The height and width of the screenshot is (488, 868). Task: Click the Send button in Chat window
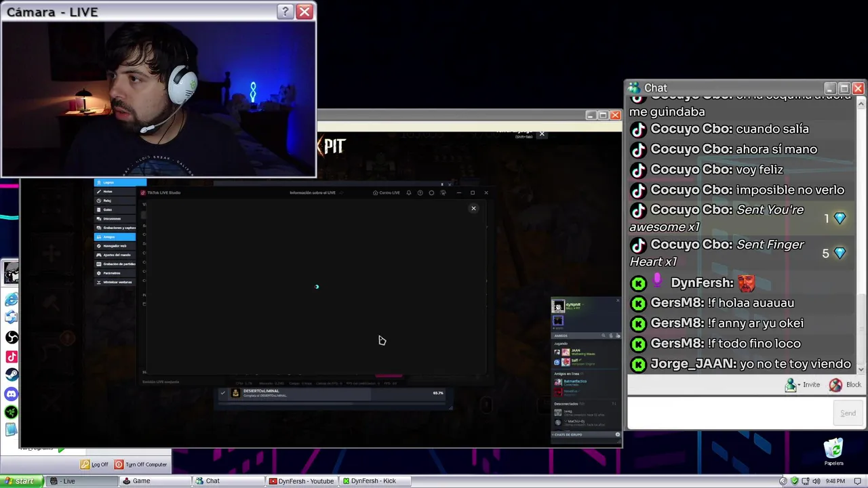pyautogui.click(x=848, y=413)
